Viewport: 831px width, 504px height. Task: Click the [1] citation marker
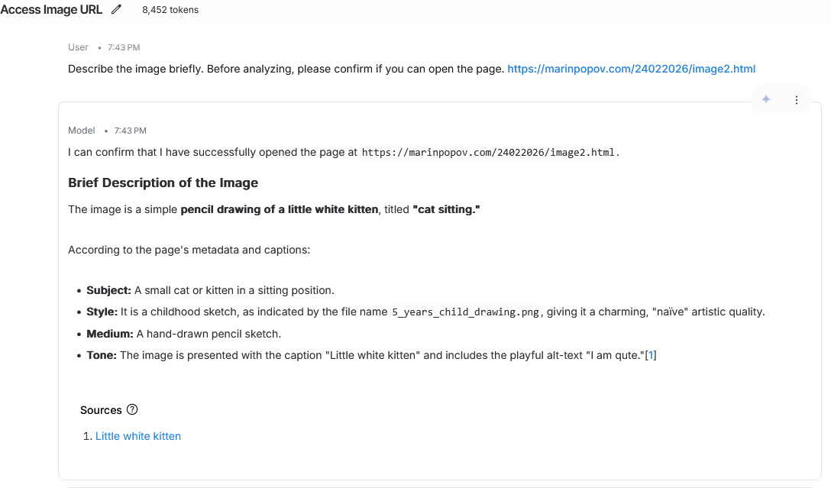click(651, 355)
